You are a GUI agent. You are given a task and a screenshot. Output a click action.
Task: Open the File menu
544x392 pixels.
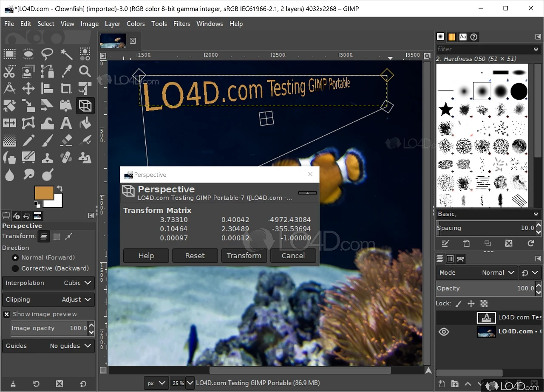point(9,24)
